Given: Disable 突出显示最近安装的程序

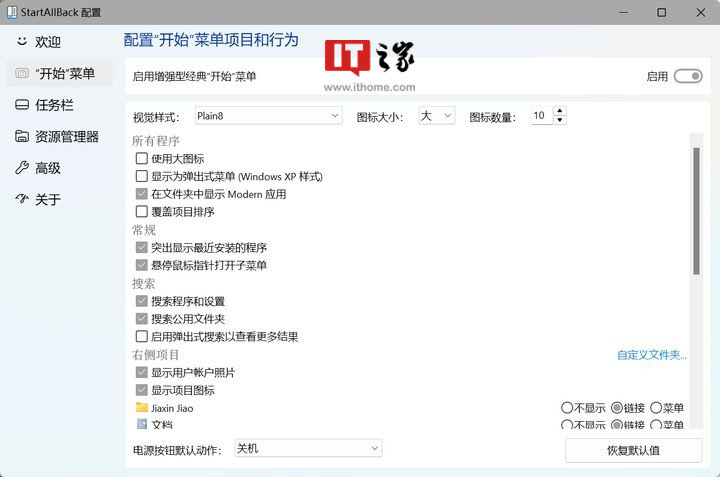Looking at the screenshot, I should (141, 247).
